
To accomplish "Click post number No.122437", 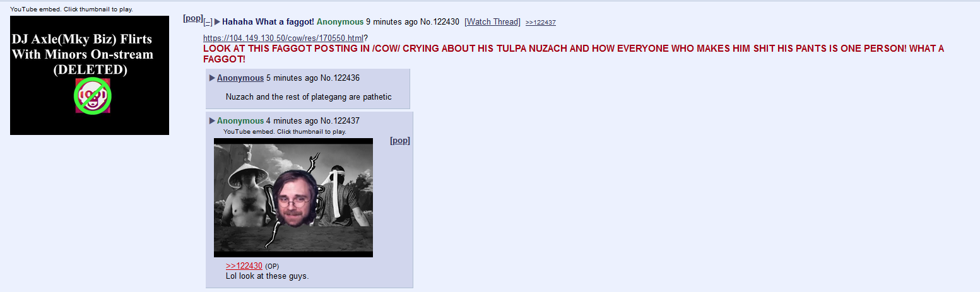I will (339, 121).
